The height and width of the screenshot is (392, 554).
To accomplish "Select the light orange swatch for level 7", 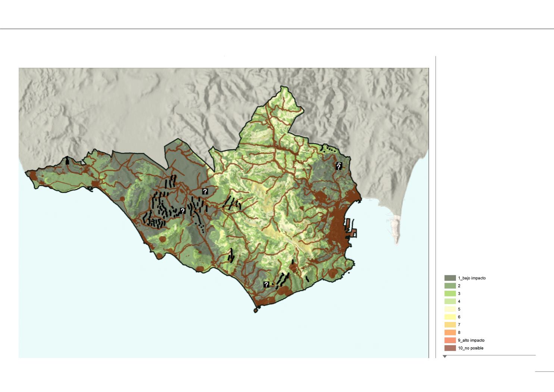I will click(450, 325).
